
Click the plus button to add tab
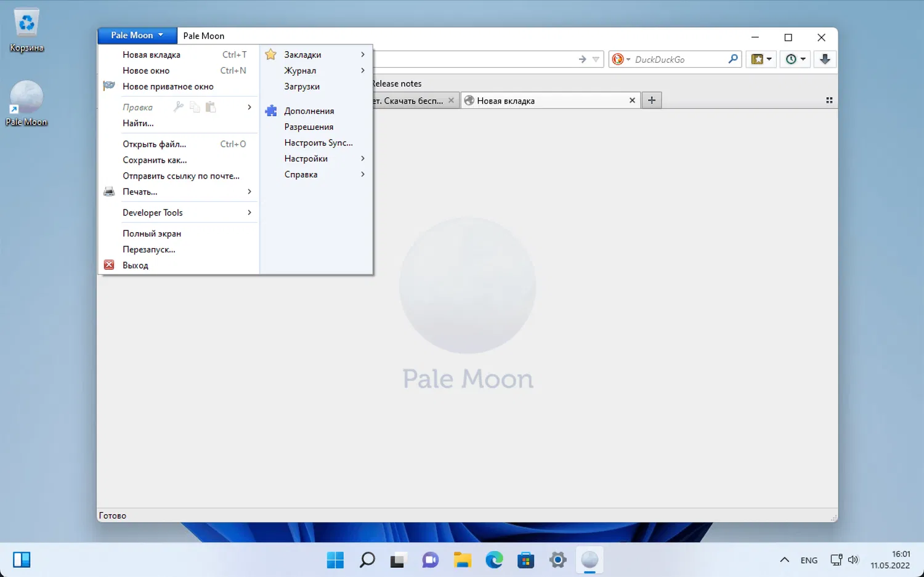pos(652,100)
